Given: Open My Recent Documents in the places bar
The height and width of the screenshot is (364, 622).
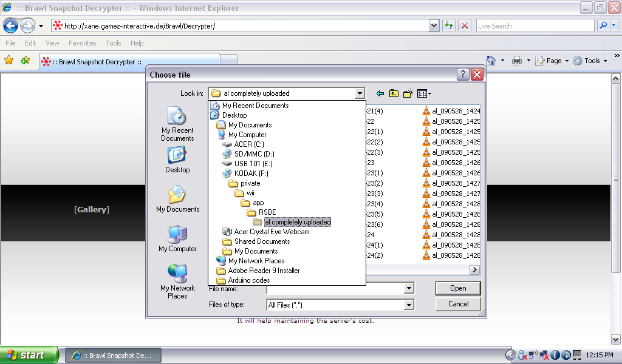Looking at the screenshot, I should pyautogui.click(x=177, y=124).
